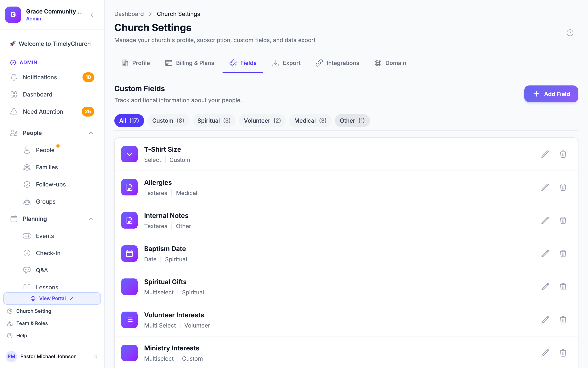The image size is (588, 368).
Task: Delete the Spiritual Gifts field
Action: tap(563, 286)
